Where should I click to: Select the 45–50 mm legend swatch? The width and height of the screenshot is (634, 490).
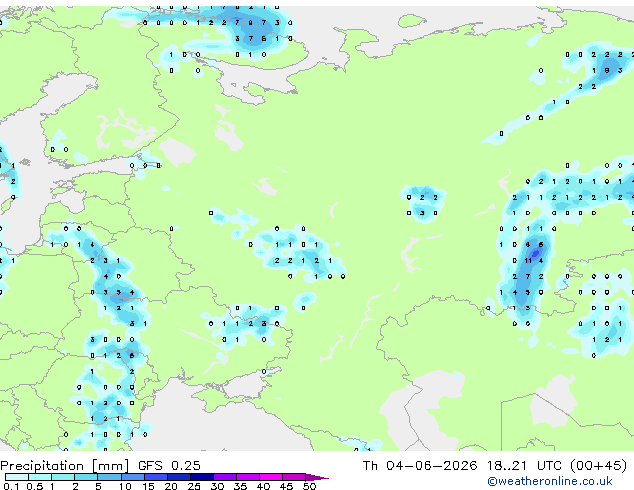[294, 477]
